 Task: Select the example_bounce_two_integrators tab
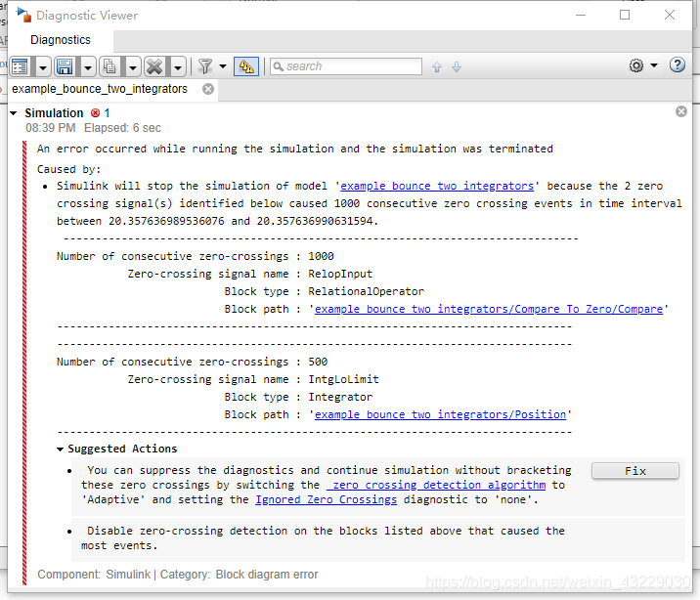pos(100,89)
